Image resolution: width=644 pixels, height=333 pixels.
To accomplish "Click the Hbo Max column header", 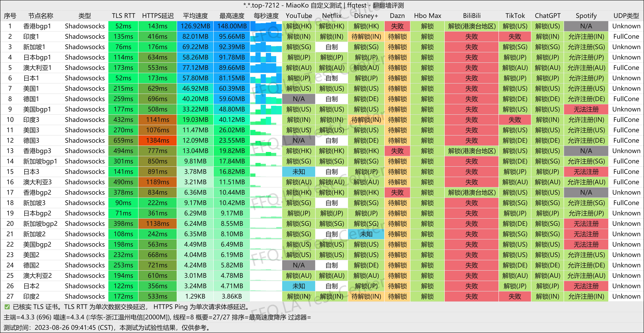I will 427,16.
